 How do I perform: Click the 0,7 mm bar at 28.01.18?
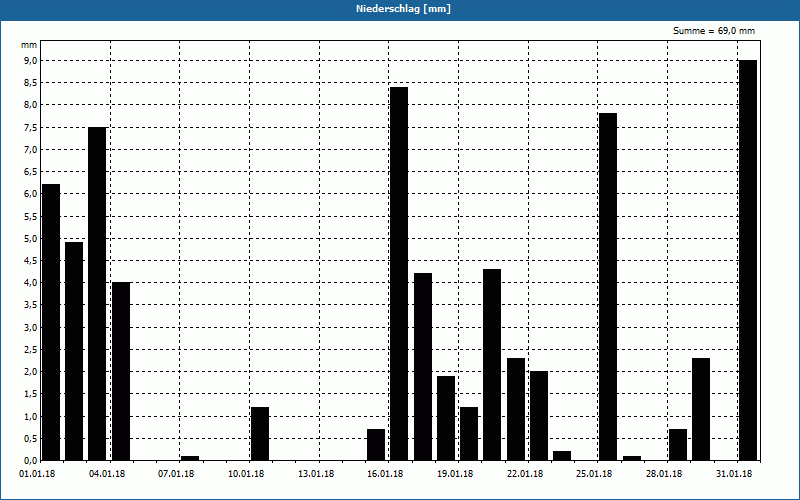coord(678,445)
